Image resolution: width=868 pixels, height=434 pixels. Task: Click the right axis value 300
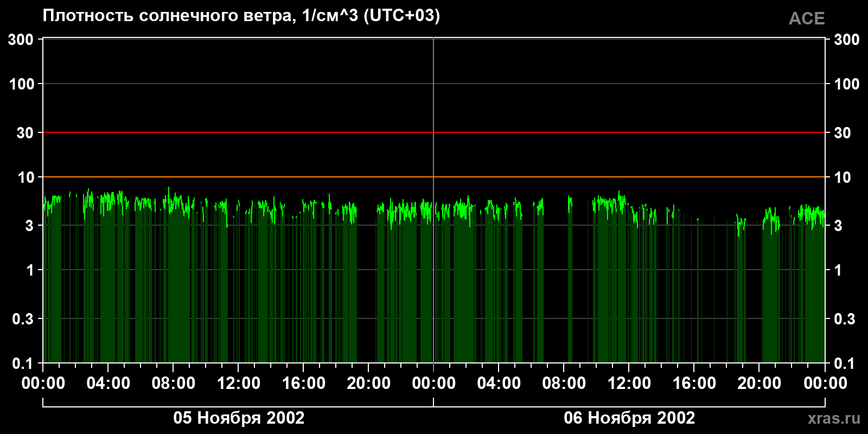847,39
